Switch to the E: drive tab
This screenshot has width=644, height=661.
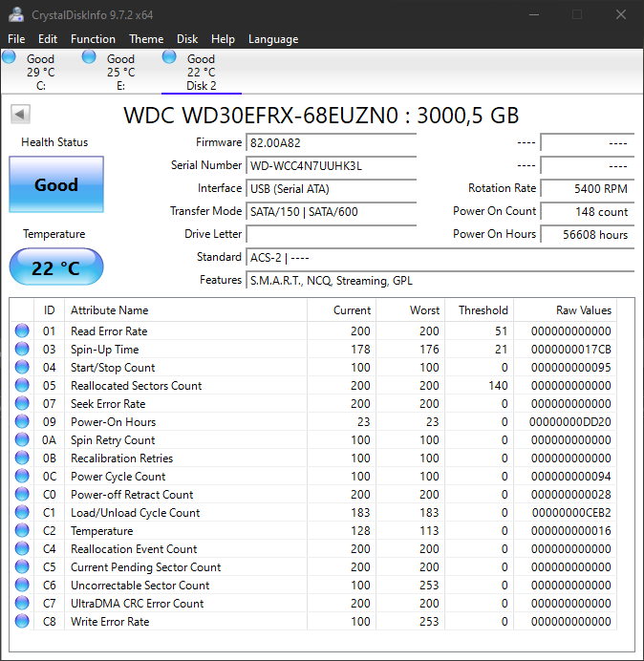pos(120,72)
